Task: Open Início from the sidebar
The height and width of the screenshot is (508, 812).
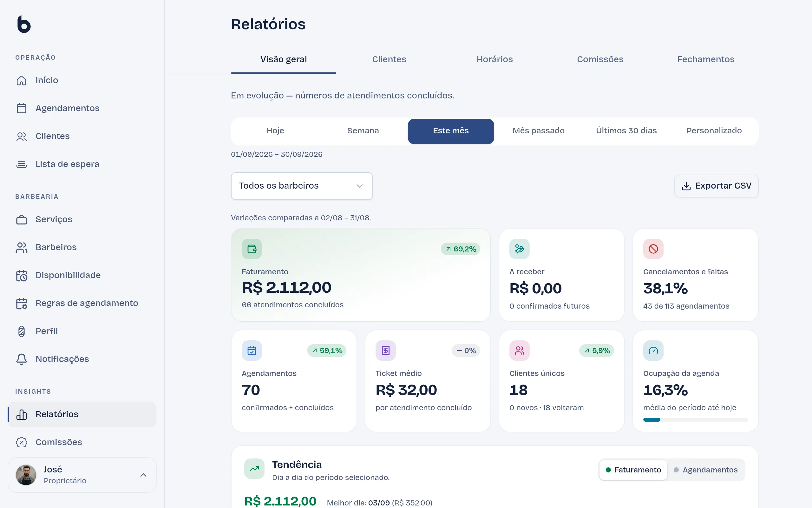Action: pyautogui.click(x=82, y=80)
